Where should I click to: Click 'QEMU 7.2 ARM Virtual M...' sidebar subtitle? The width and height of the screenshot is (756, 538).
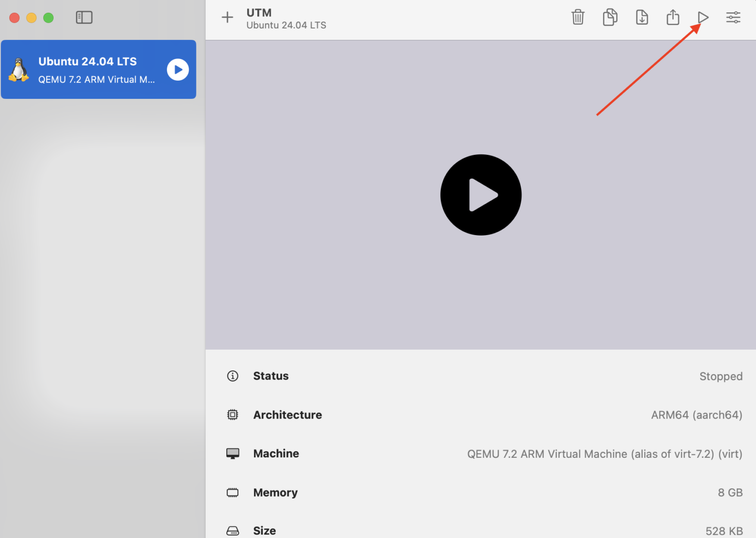pyautogui.click(x=96, y=79)
